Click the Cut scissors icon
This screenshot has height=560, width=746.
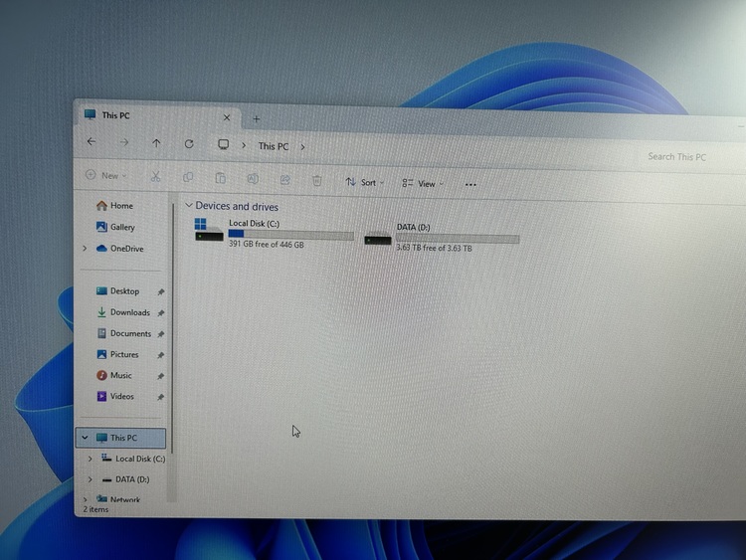155,177
